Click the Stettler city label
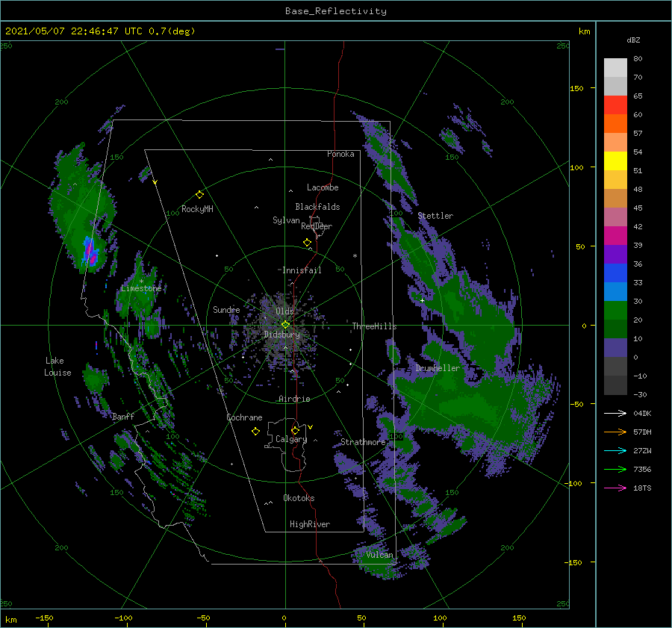 click(x=435, y=216)
